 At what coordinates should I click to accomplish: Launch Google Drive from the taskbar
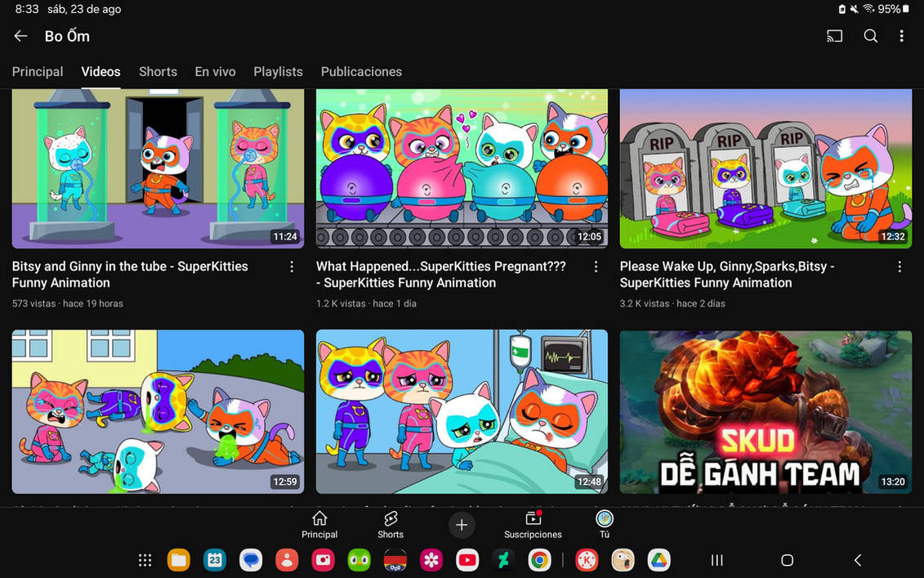[x=658, y=560]
